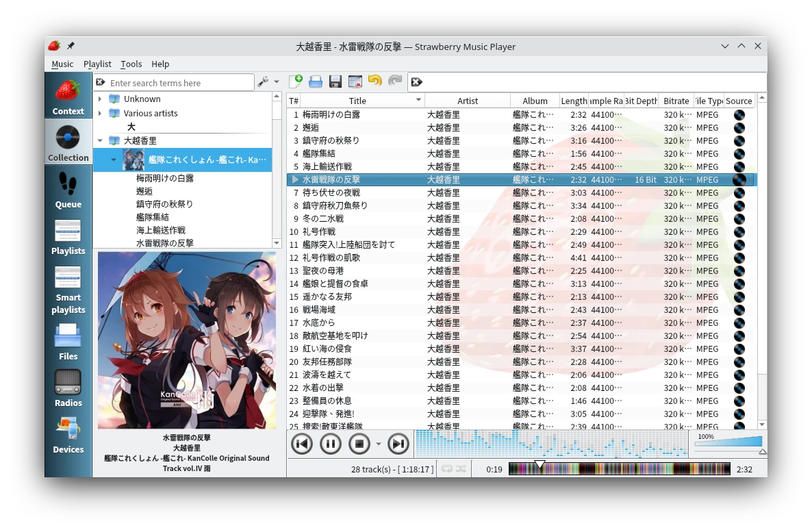
Task: Click the collection search terms field
Action: point(178,83)
